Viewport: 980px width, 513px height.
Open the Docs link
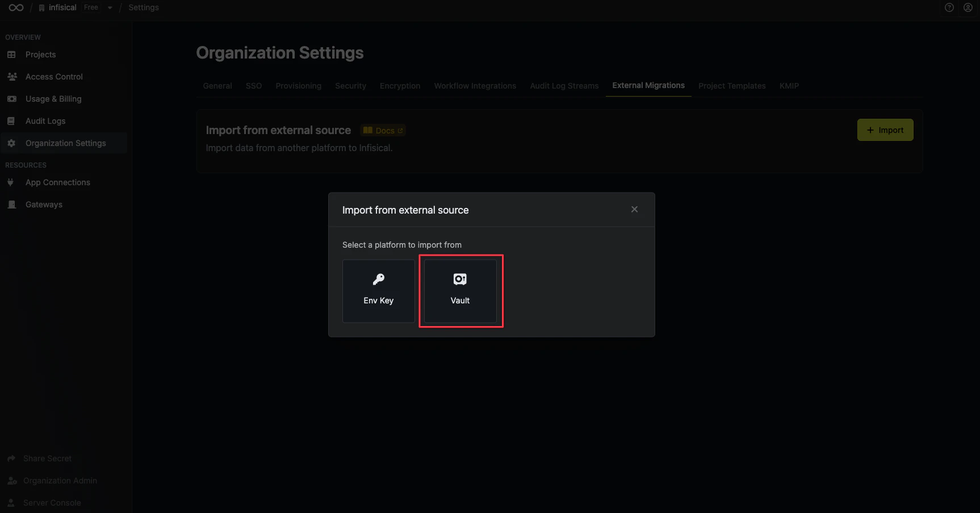pos(383,131)
